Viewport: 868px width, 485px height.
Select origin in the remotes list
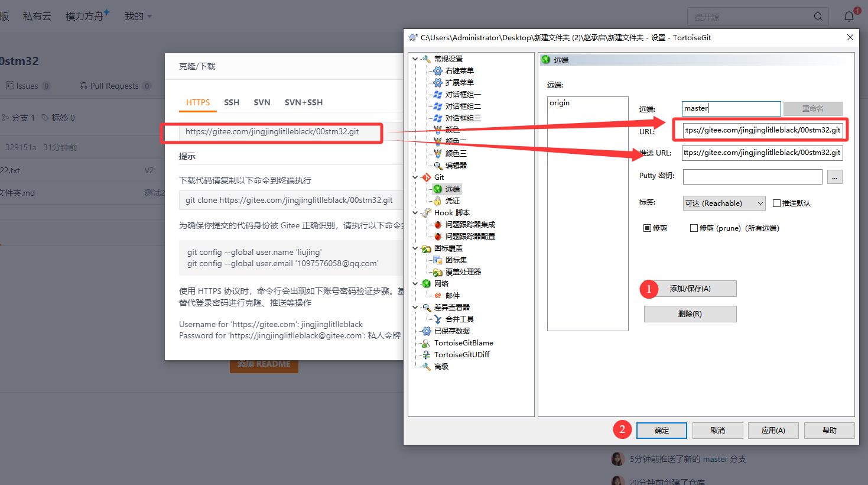coord(560,103)
